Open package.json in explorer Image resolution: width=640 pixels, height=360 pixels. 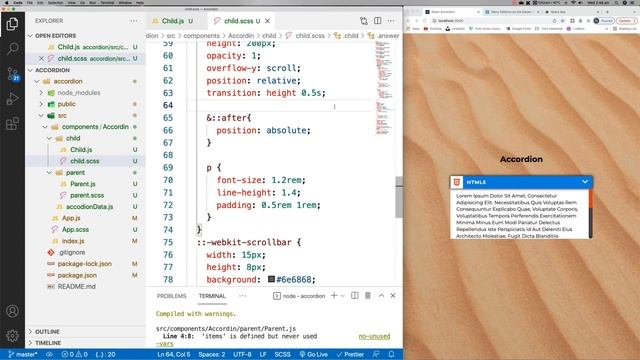[x=77, y=276]
